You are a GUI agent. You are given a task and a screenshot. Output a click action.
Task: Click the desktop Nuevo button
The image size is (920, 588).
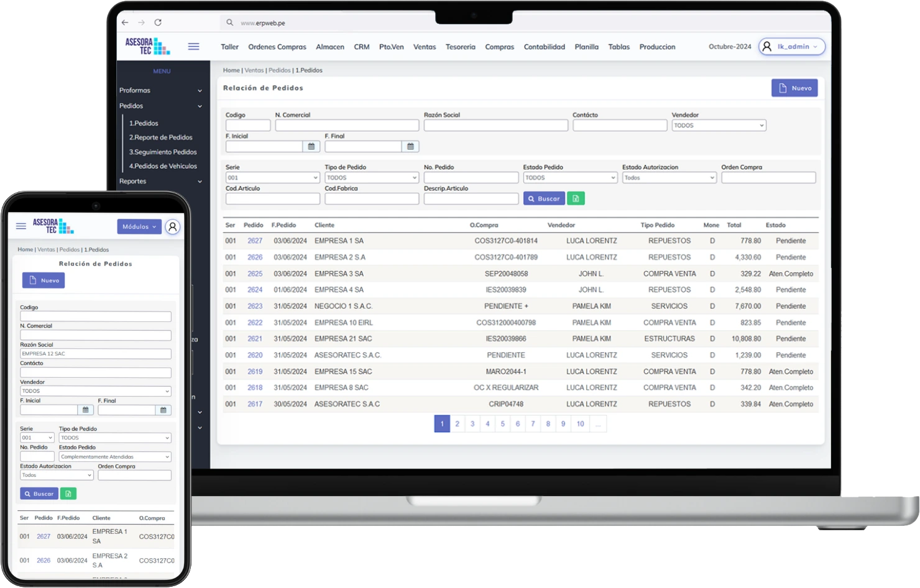794,88
